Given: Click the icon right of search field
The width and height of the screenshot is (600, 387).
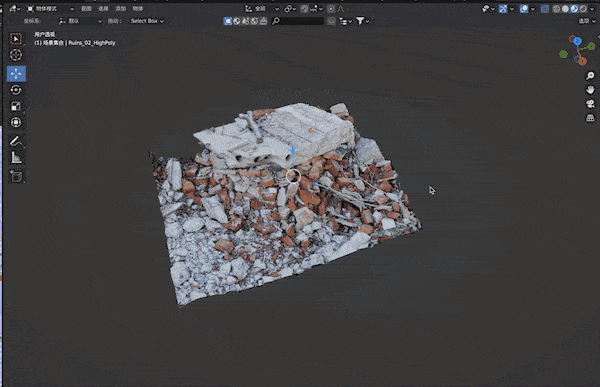Looking at the screenshot, I should tap(331, 21).
